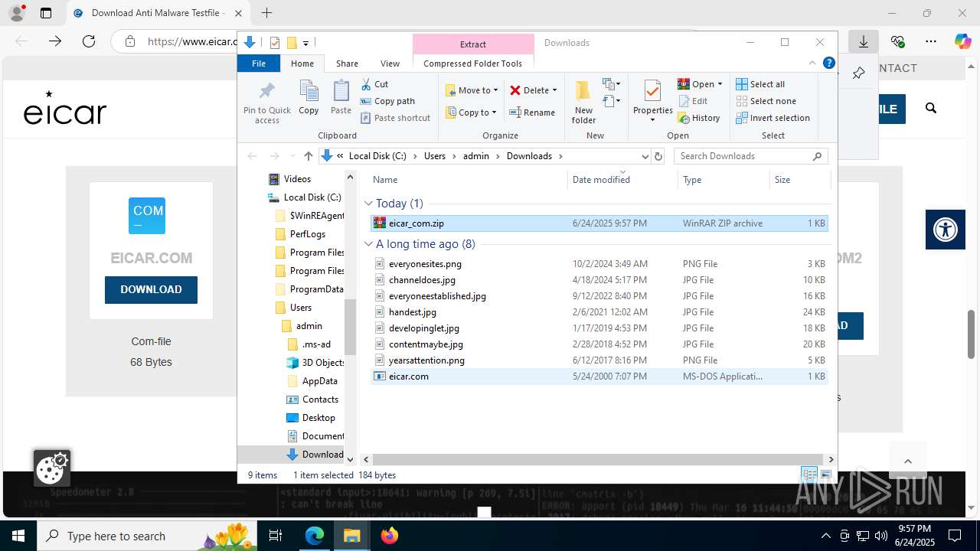Click the History command
980x551 pixels.
click(699, 118)
